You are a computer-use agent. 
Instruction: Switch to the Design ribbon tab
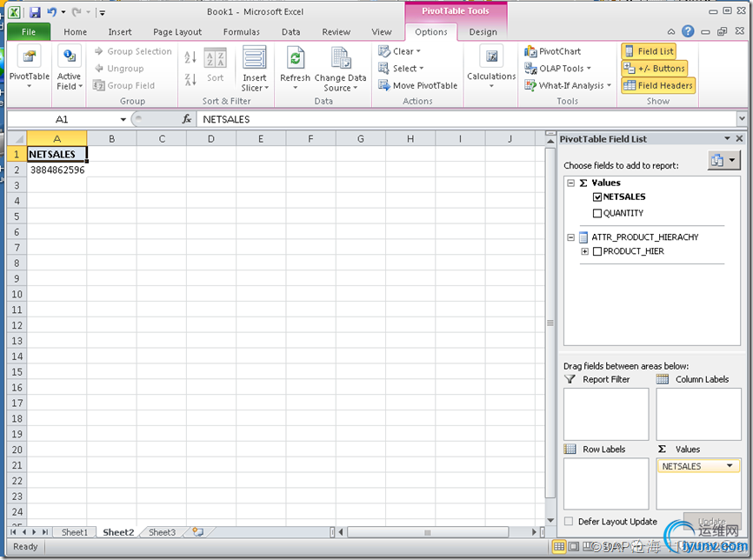pos(483,32)
